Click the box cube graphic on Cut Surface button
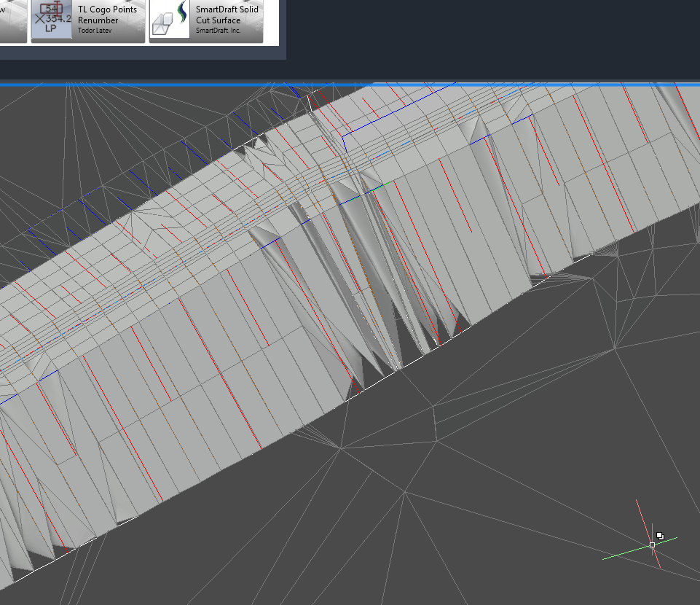 click(165, 22)
